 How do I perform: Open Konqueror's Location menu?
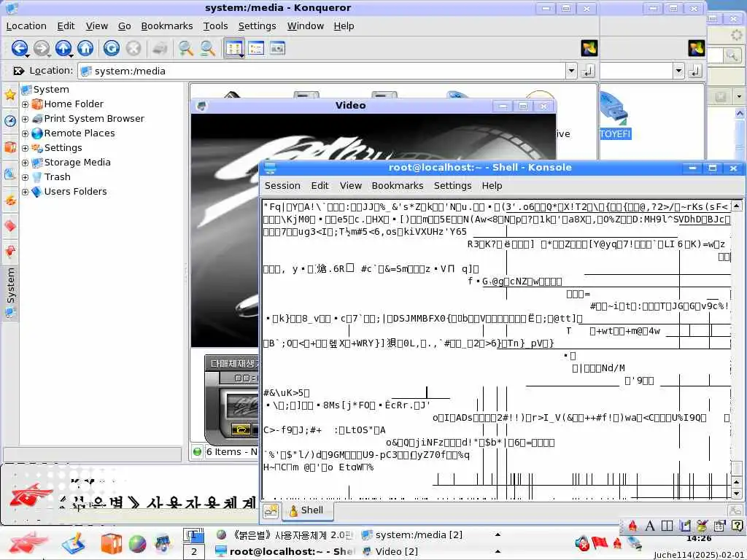26,26
